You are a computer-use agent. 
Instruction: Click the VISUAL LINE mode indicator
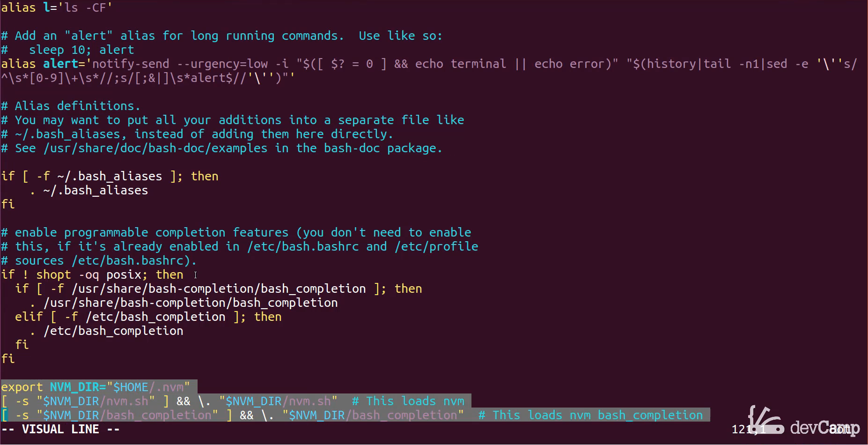point(60,429)
